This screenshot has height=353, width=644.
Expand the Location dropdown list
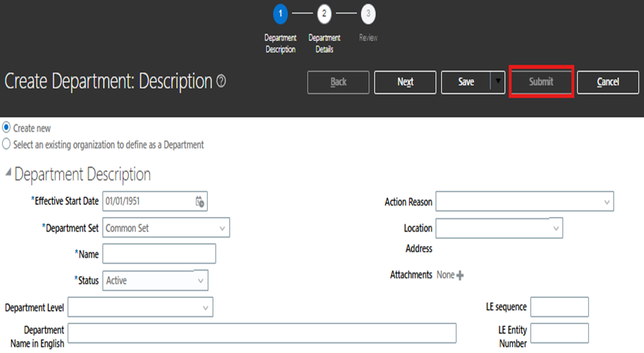pos(555,228)
